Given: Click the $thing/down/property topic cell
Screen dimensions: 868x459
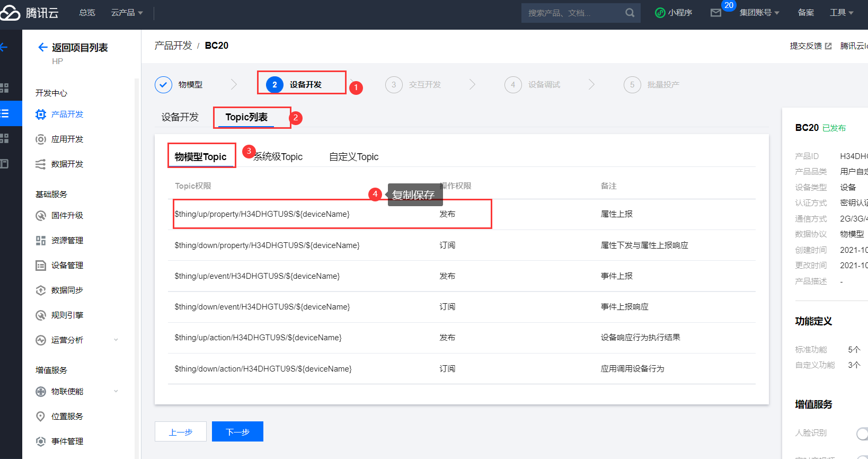Looking at the screenshot, I should coord(267,245).
